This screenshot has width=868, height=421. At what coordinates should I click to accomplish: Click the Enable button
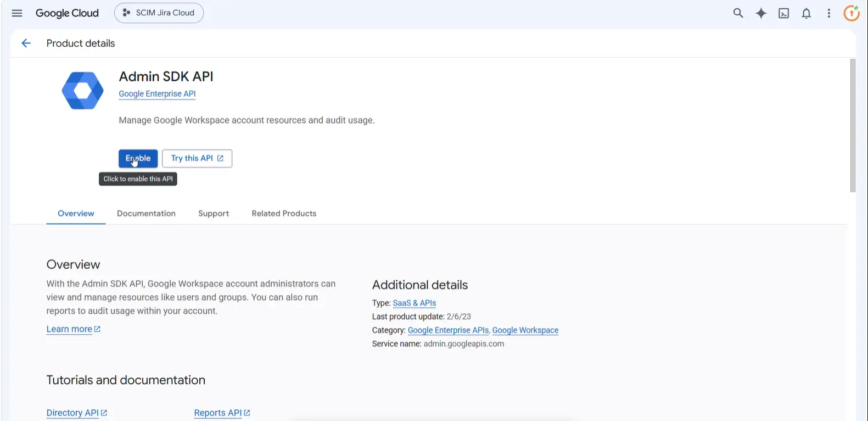(x=138, y=158)
